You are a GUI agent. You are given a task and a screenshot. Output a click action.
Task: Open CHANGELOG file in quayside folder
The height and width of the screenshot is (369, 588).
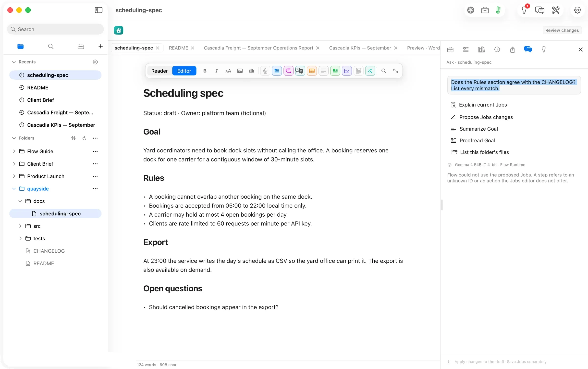[x=49, y=251]
